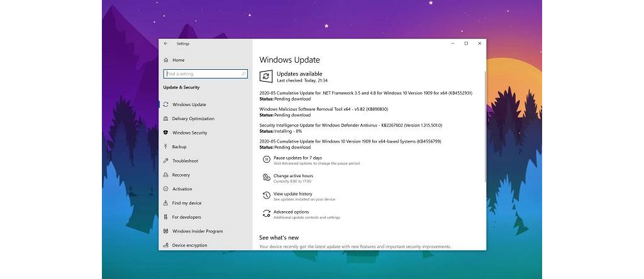This screenshot has width=644, height=279.
Task: Click the back arrow in Settings
Action: click(165, 43)
